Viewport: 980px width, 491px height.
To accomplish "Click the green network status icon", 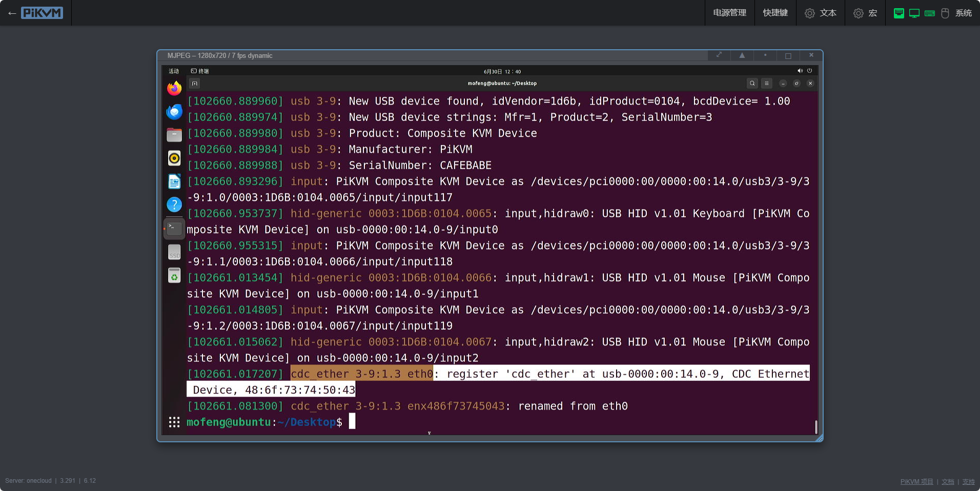I will click(x=899, y=13).
